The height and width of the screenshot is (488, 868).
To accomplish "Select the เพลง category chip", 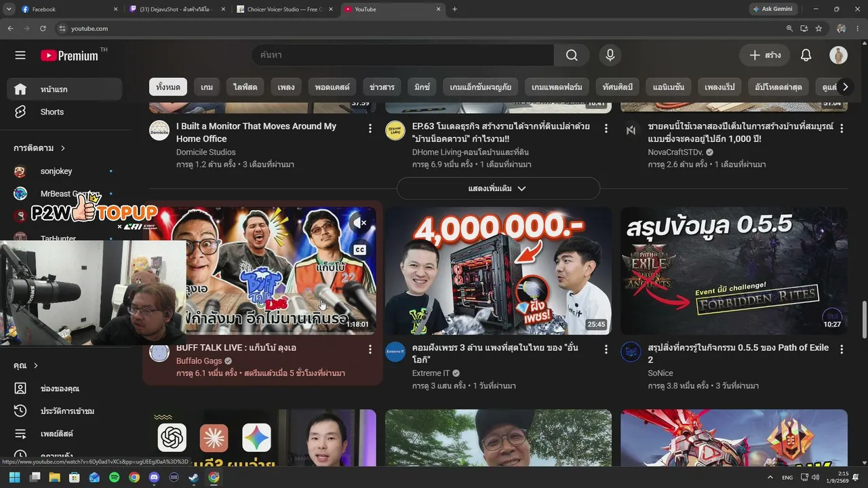I will pos(286,87).
